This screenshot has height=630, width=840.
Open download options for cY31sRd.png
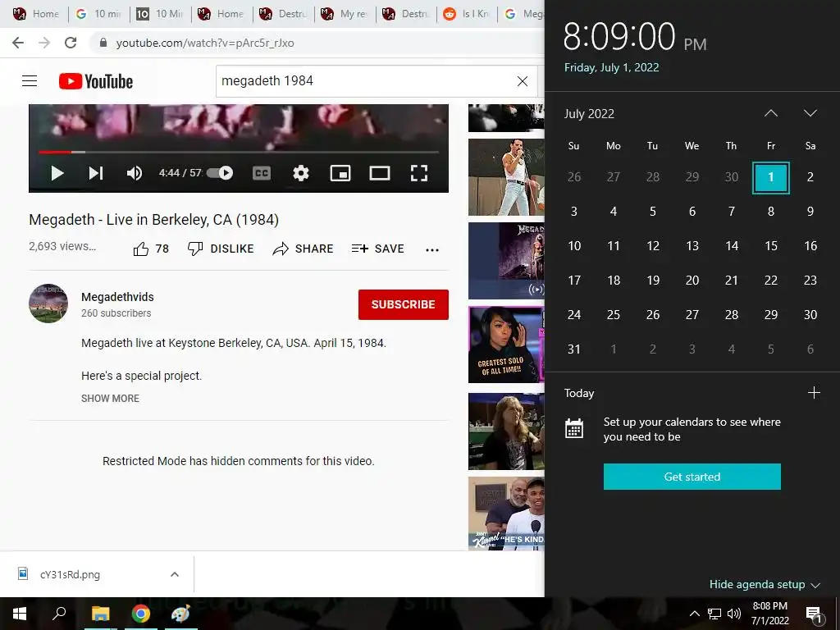coord(175,574)
